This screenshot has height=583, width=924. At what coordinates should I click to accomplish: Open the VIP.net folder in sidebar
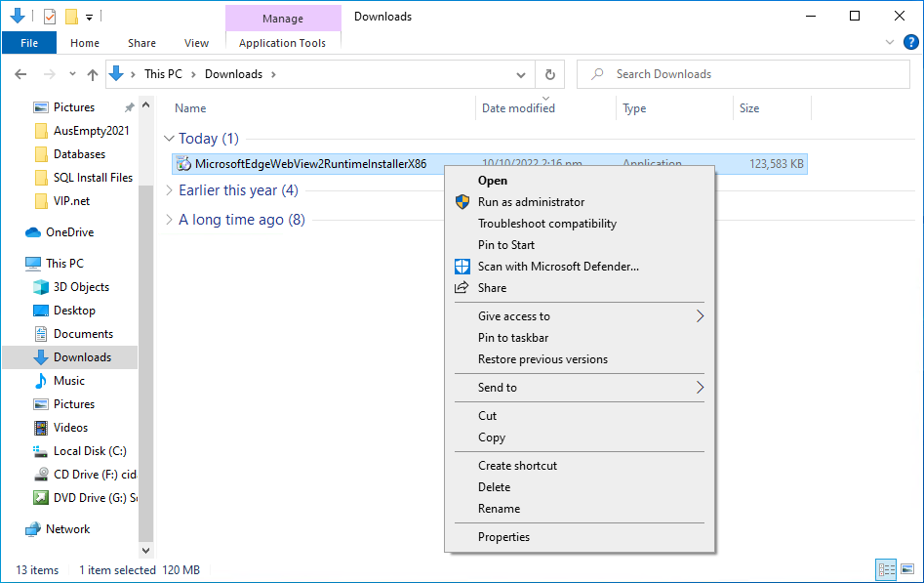click(x=71, y=201)
